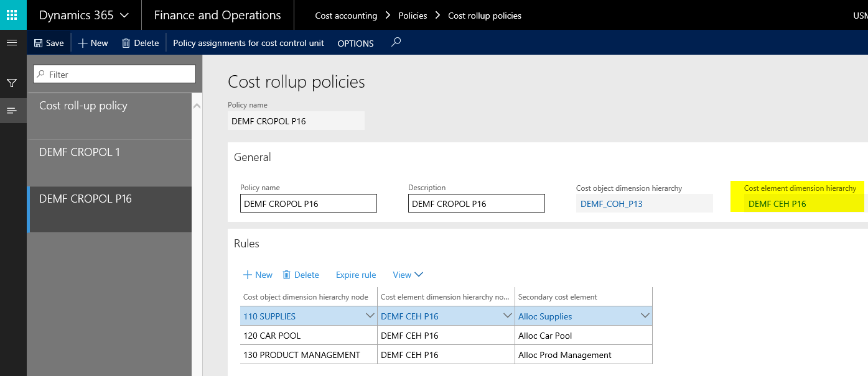Delete the policy using trash icon toolbar
The width and height of the screenshot is (868, 376).
pos(141,43)
